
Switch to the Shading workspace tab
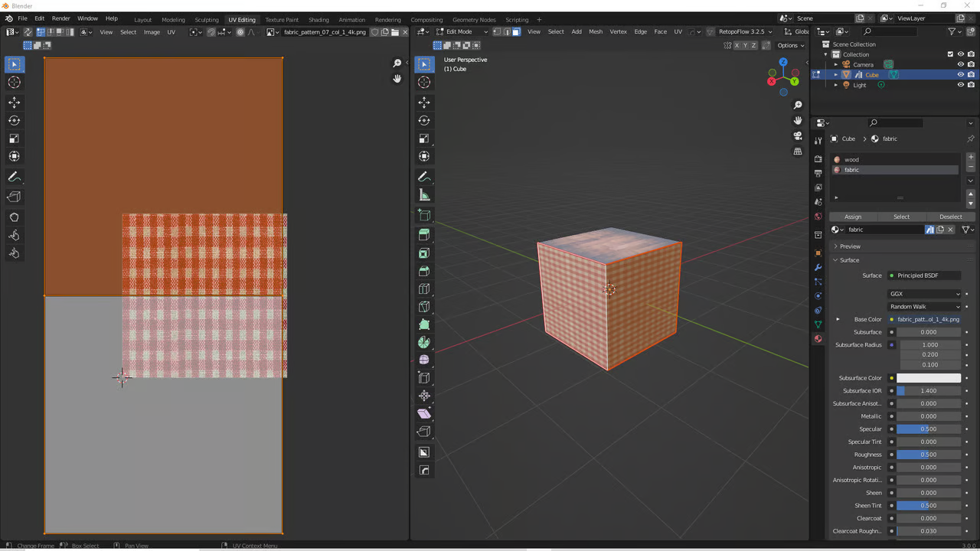coord(318,19)
